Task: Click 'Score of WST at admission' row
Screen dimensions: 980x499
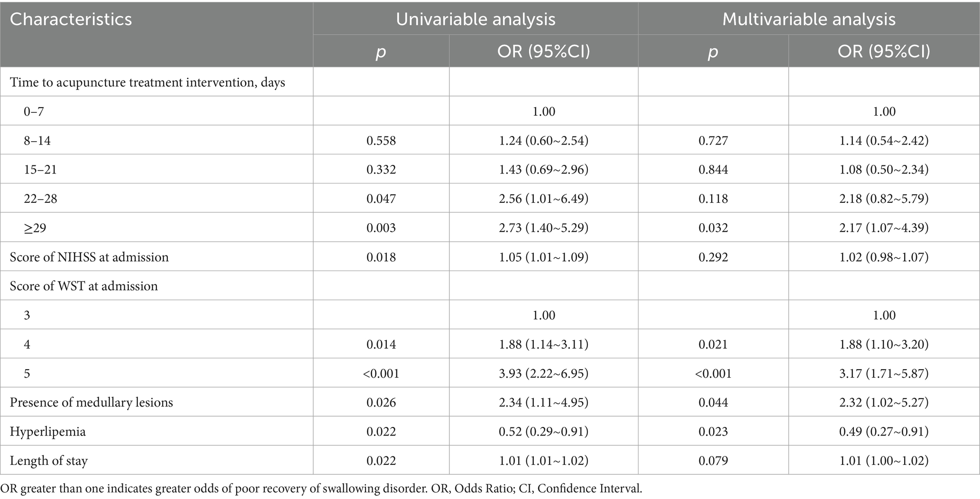Action: (84, 286)
